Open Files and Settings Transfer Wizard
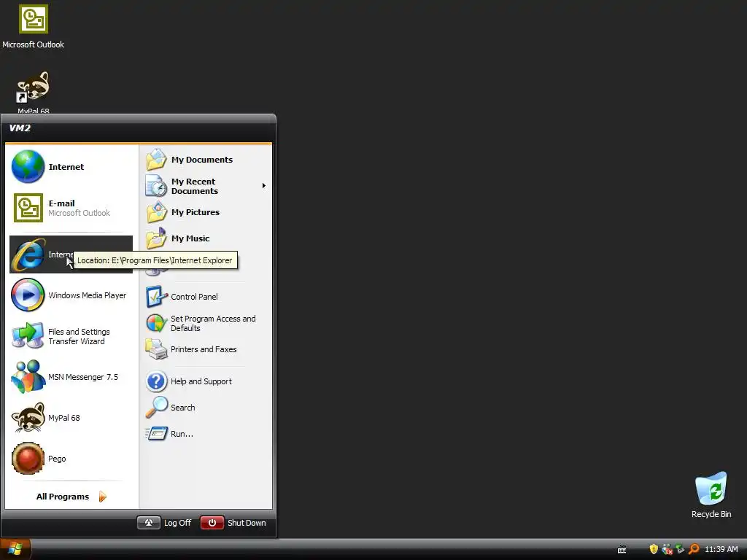 coord(71,336)
